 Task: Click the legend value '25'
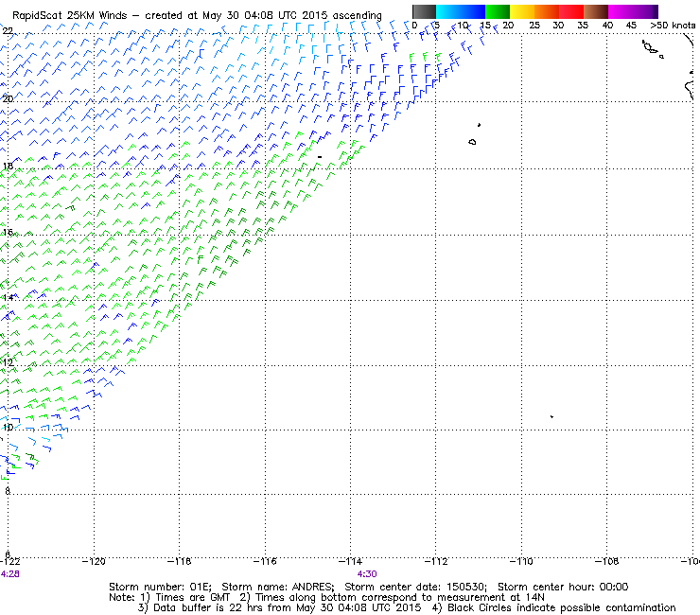click(x=534, y=26)
